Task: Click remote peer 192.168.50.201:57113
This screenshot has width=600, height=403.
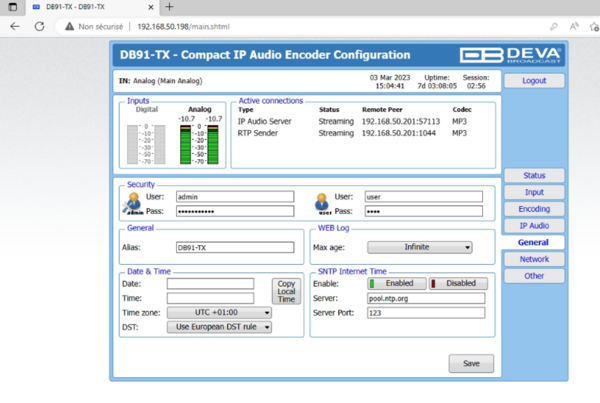Action: [x=401, y=122]
